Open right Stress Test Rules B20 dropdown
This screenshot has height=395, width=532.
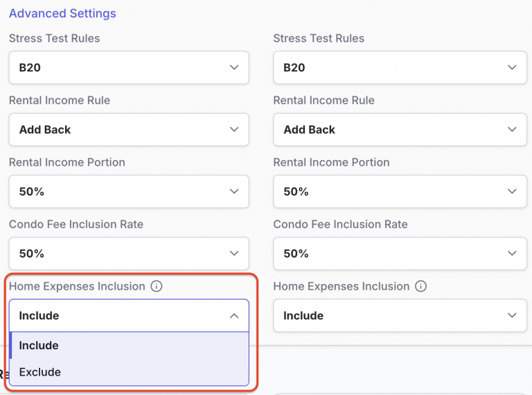pos(400,67)
